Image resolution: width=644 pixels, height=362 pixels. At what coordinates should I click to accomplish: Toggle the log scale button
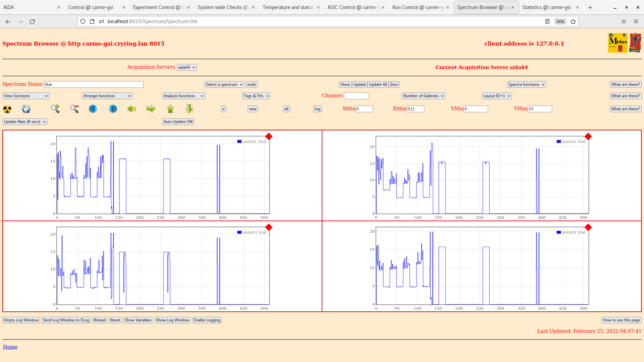(317, 109)
